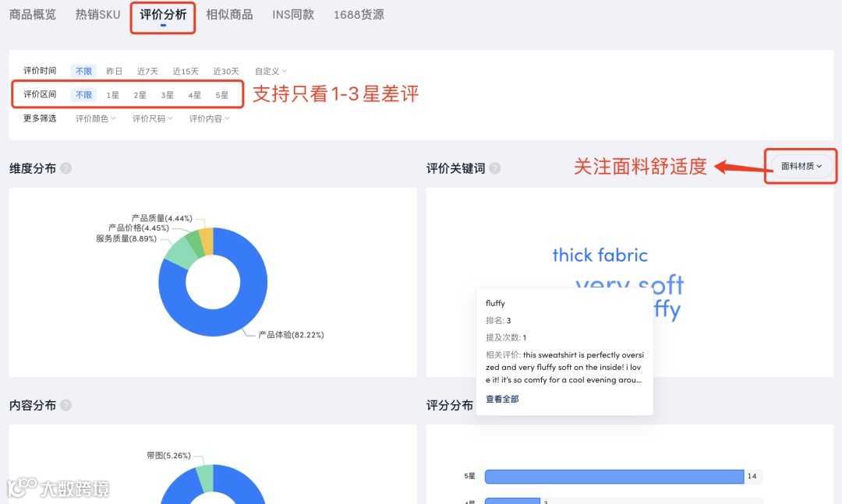This screenshot has height=504, width=842.
Task: Click the 'thick fabric' keyword in word cloud
Action: (x=600, y=255)
